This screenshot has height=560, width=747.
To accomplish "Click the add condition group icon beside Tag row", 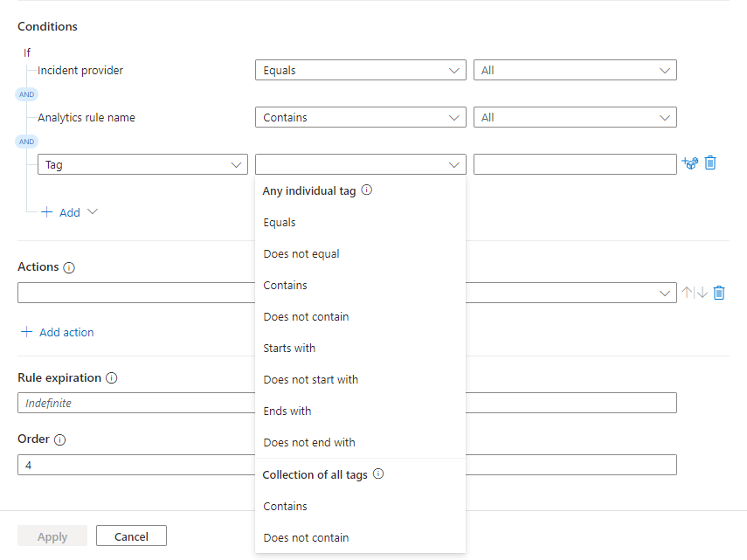I will point(690,163).
